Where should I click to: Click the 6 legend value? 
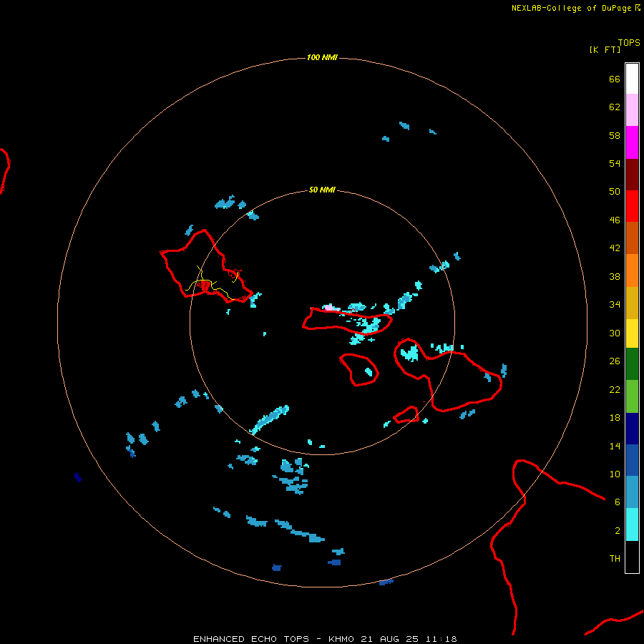click(617, 502)
